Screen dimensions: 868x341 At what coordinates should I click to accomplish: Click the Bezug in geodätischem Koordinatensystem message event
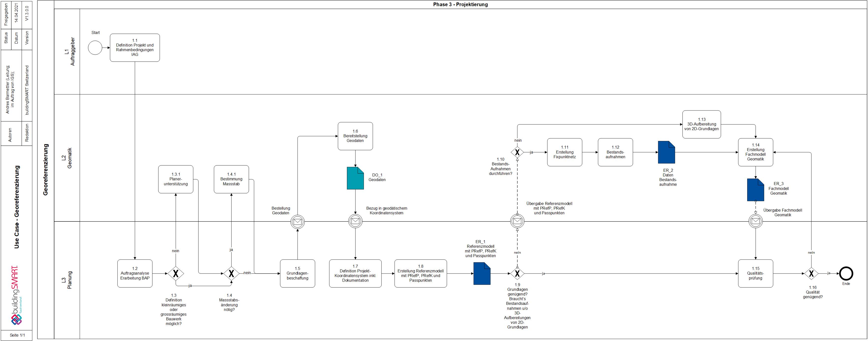pyautogui.click(x=355, y=221)
